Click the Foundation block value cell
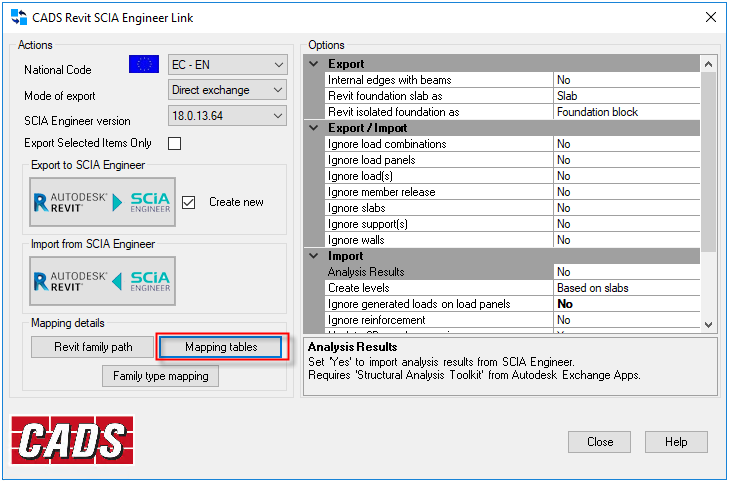Image resolution: width=730 pixels, height=483 pixels. coord(627,112)
